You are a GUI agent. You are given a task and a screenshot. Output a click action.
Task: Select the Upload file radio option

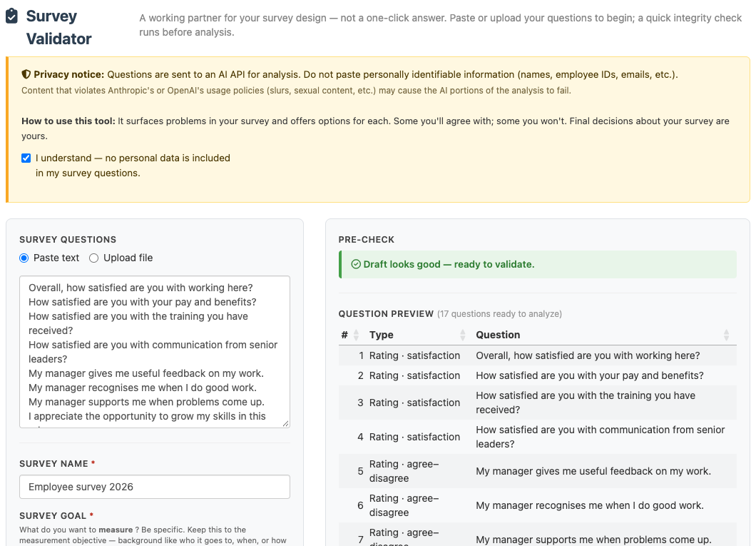coord(93,258)
